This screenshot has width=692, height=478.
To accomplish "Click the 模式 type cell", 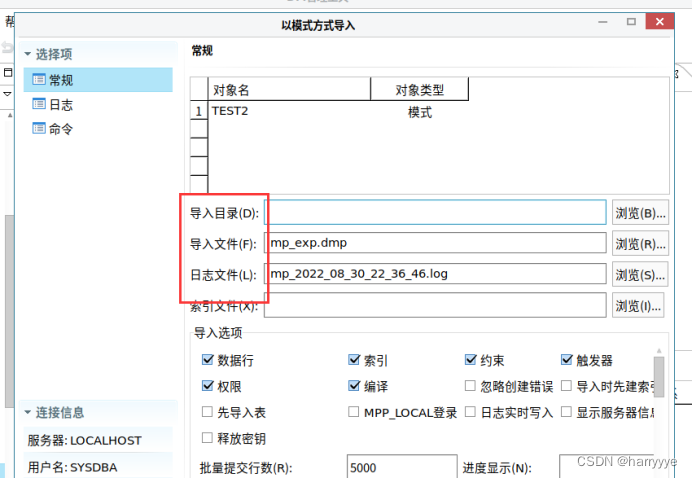I will pos(419,112).
